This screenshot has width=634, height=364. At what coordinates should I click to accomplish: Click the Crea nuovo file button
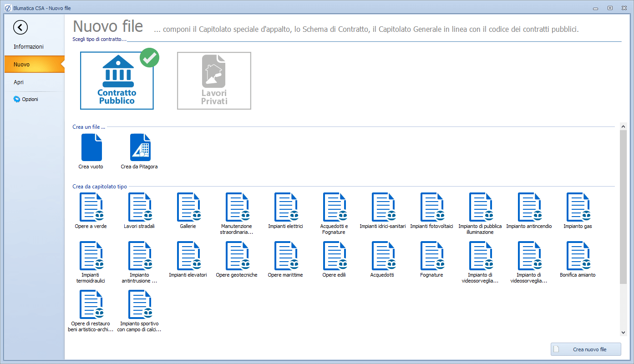click(586, 349)
